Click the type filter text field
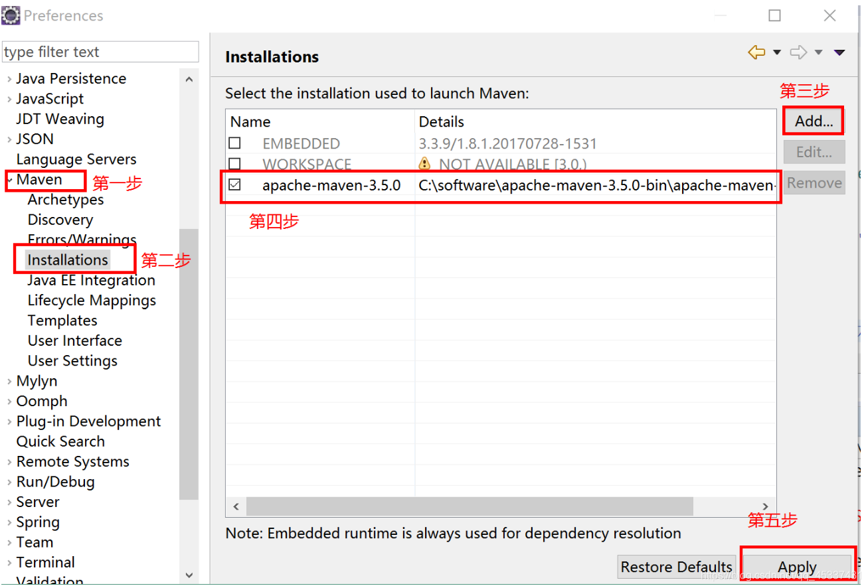 tap(100, 52)
